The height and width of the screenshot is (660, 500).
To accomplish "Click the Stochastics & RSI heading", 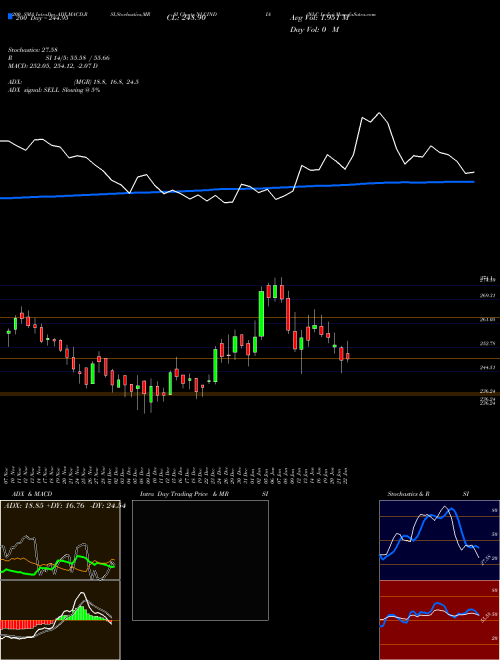I will [x=428, y=494].
